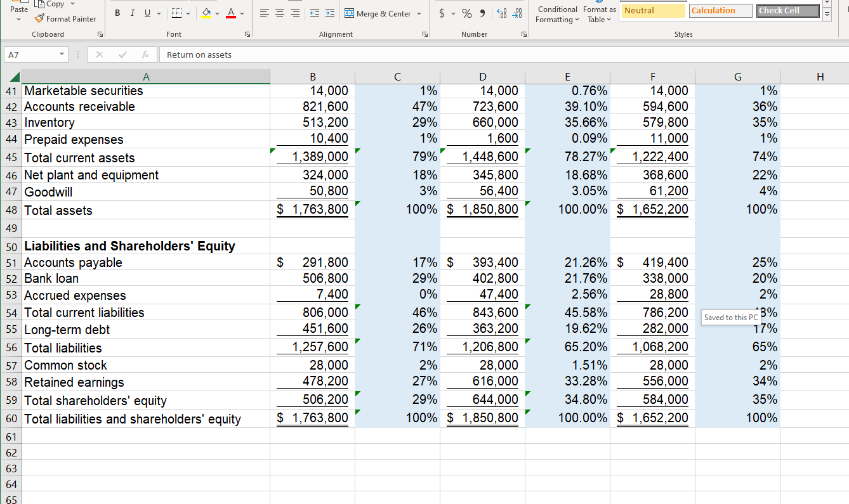Expand Copy options dropdown arrow

coord(74,4)
